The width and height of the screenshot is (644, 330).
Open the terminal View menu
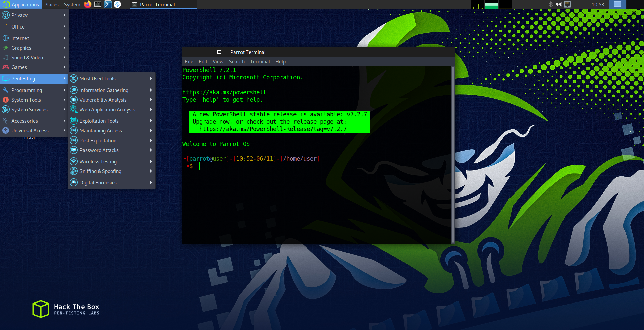(x=218, y=61)
